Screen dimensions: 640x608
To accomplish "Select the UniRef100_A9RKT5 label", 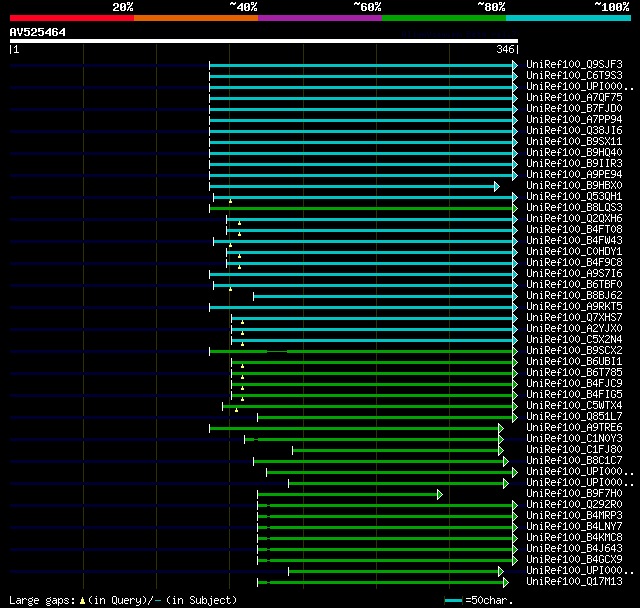I will [x=574, y=307].
